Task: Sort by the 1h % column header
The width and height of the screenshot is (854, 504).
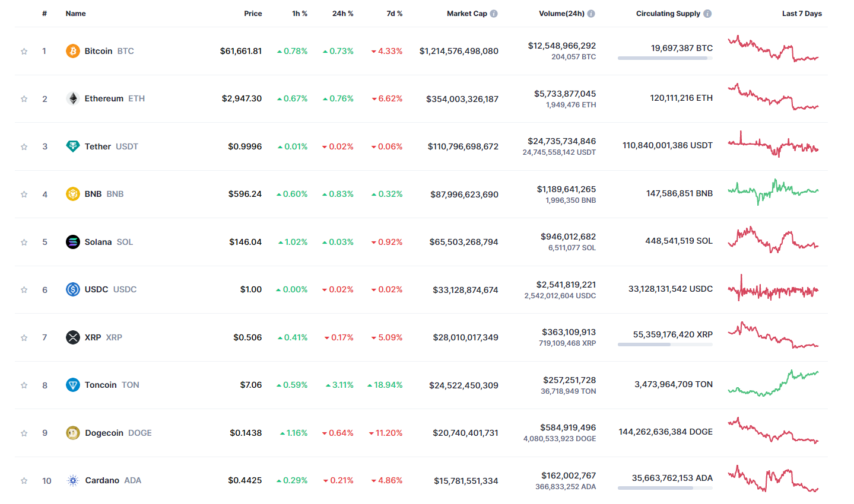Action: click(x=300, y=13)
